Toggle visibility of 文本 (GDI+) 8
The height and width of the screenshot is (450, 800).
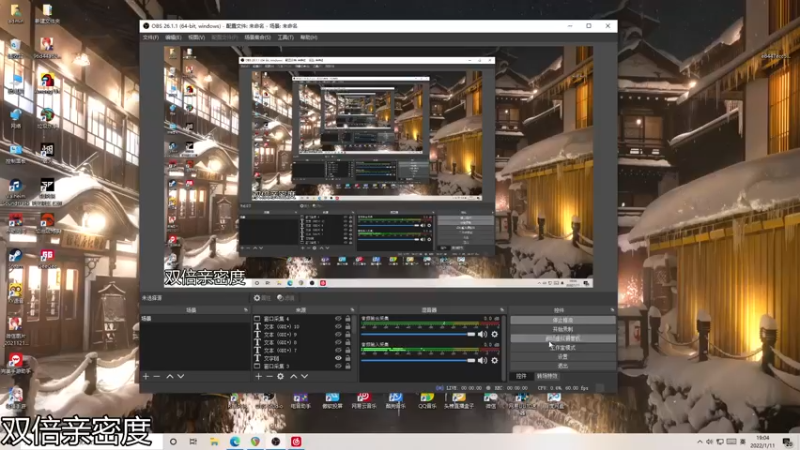pyautogui.click(x=338, y=342)
